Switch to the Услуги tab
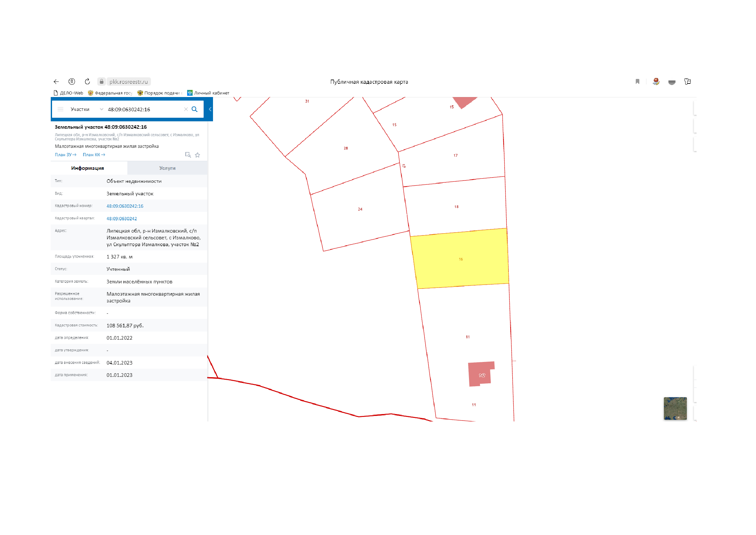The image size is (756, 535). (167, 168)
